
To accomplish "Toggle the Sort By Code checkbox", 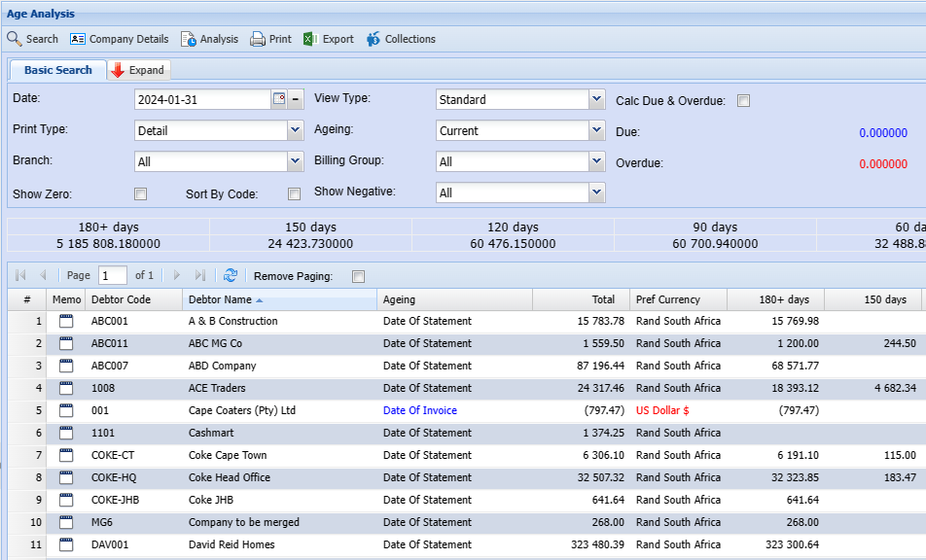I will pos(294,194).
